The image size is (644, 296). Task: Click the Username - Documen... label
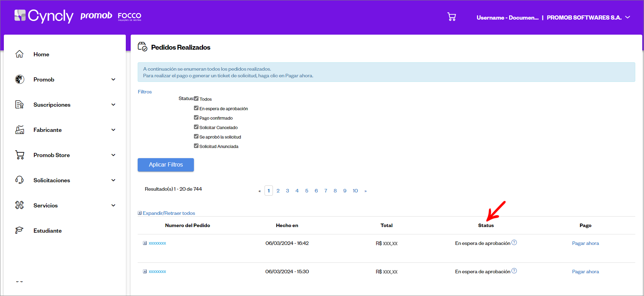pos(507,17)
